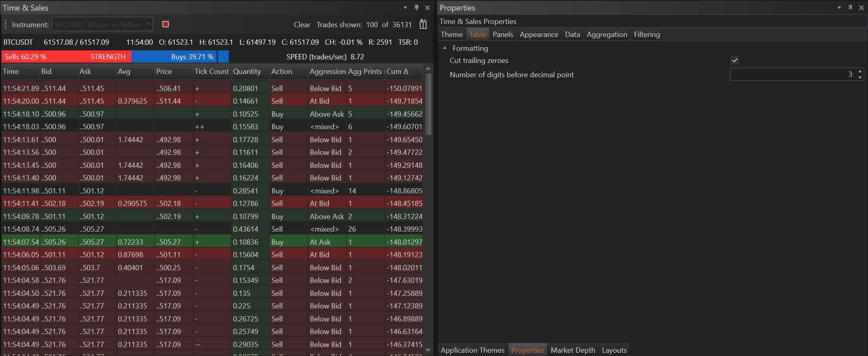868x356 pixels.
Task: Close the Properties panel
Action: pyautogui.click(x=861, y=8)
